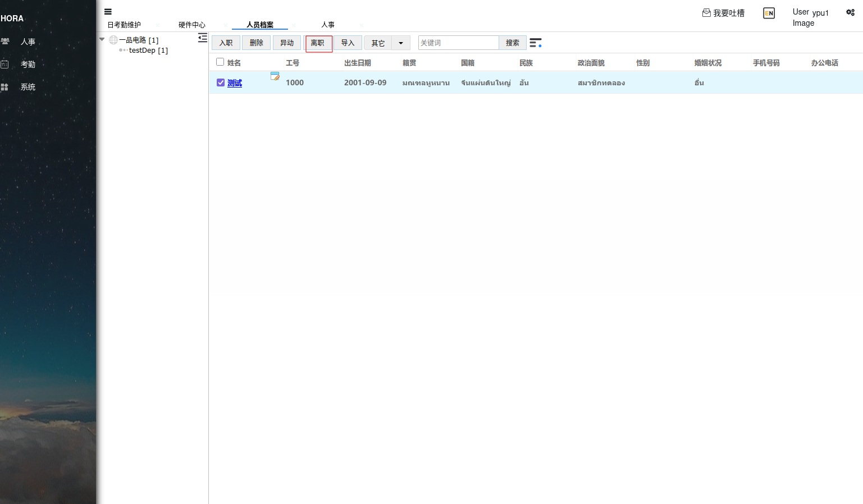This screenshot has width=863, height=504.
Task: Open the dropdown arrow beside 其它
Action: tap(401, 43)
